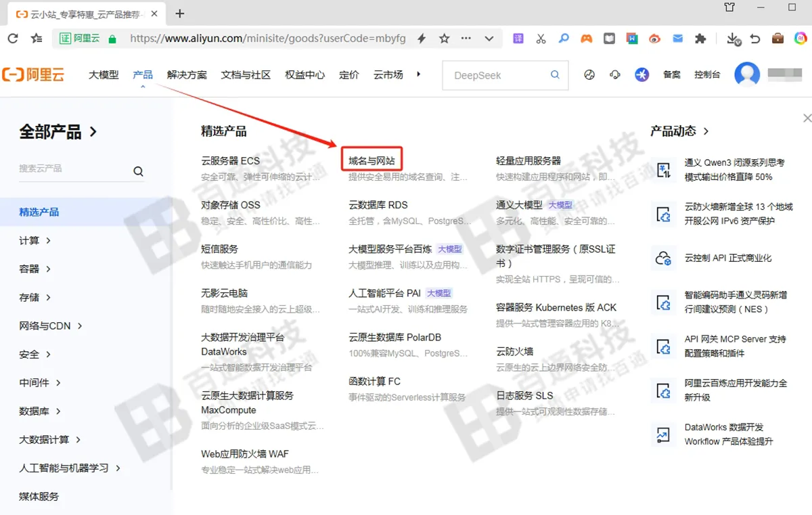Screen dimensions: 812x515
Task: Open the user avatar account menu
Action: click(747, 74)
